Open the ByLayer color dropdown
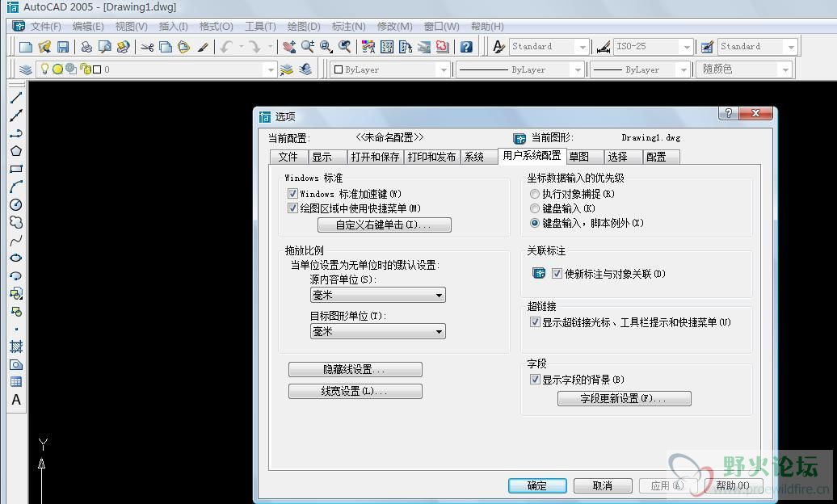 tap(390, 69)
